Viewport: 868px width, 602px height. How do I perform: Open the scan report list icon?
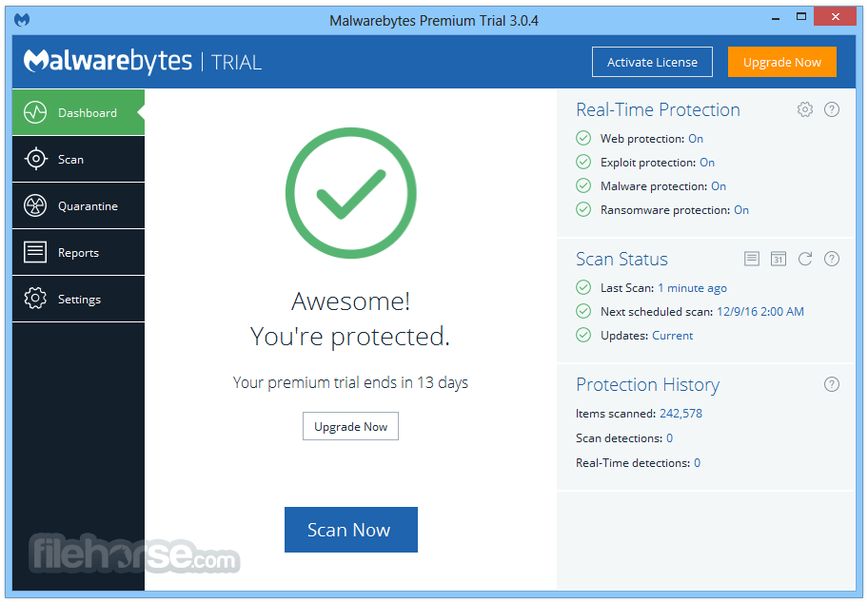point(751,258)
